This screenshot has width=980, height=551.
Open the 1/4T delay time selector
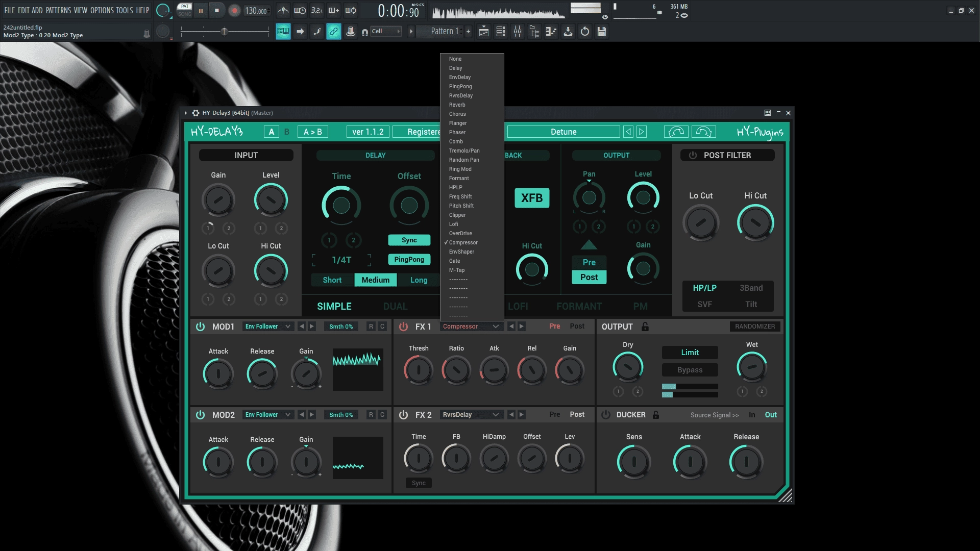341,260
